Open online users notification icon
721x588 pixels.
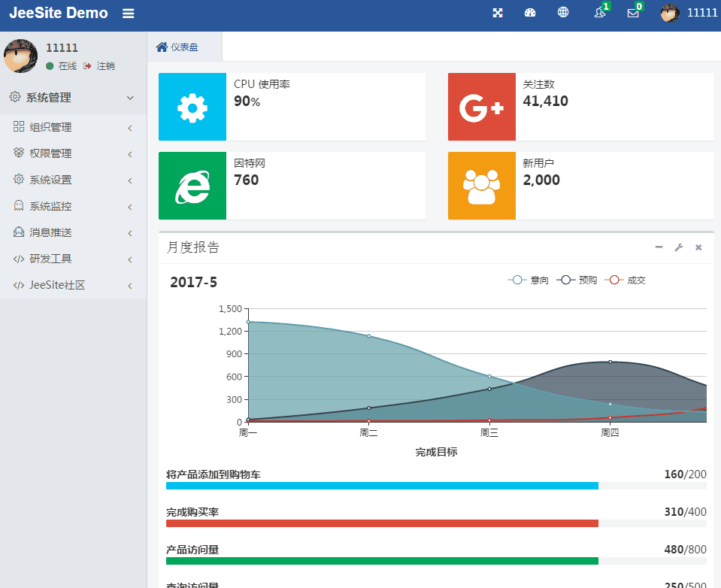coord(599,13)
